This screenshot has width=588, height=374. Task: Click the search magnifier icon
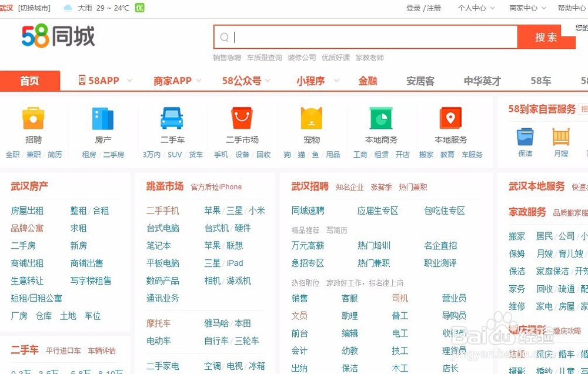click(224, 37)
